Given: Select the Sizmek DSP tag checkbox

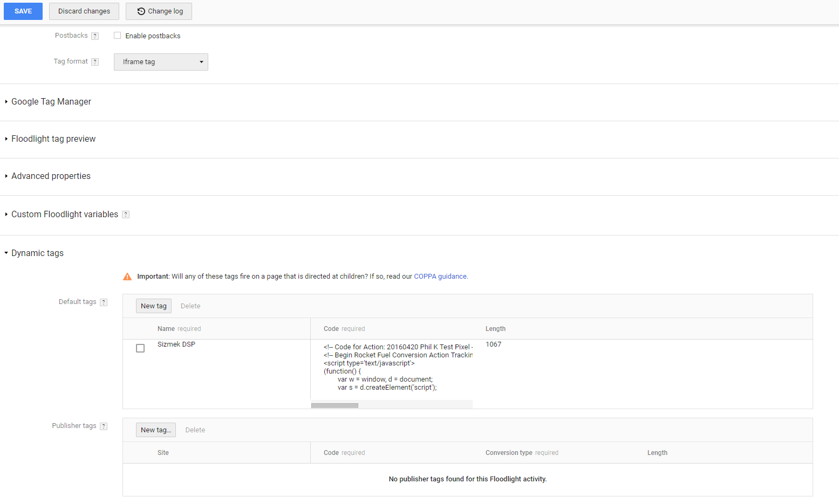Looking at the screenshot, I should (x=140, y=348).
